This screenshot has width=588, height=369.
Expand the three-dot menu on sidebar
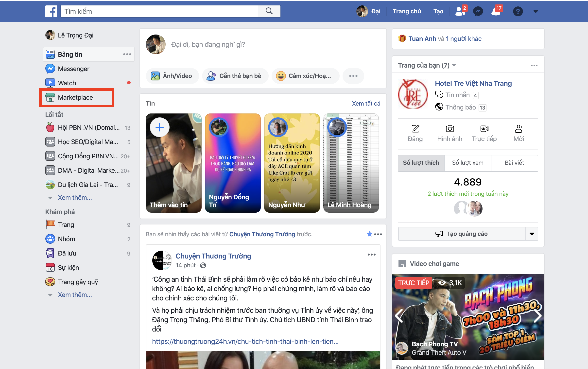127,54
